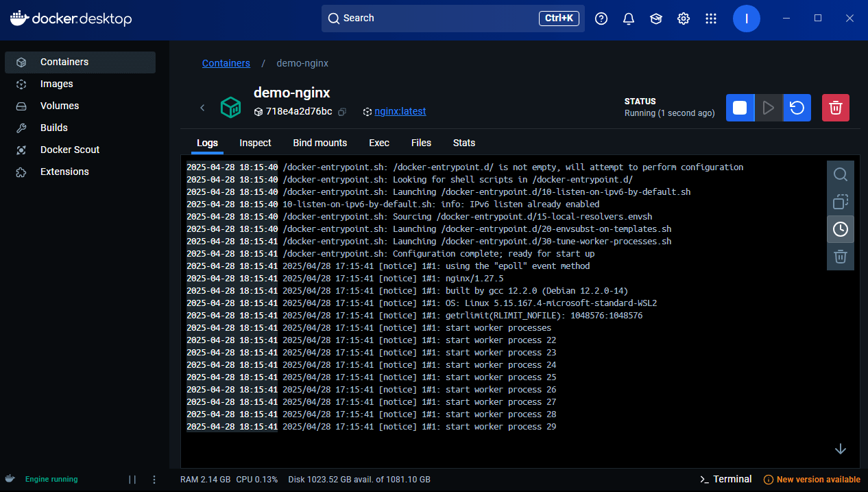Open the log search tool
Screen dimensions: 868x492
841,174
